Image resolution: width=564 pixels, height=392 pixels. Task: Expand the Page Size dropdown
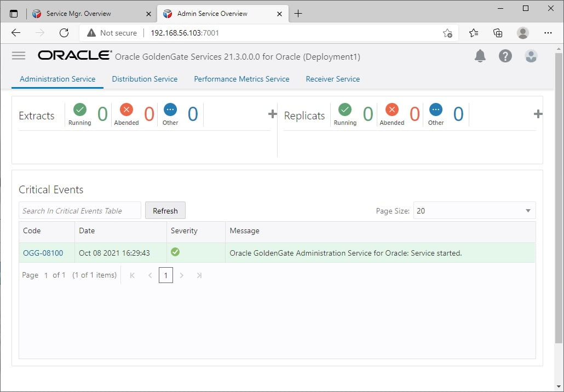(x=474, y=210)
